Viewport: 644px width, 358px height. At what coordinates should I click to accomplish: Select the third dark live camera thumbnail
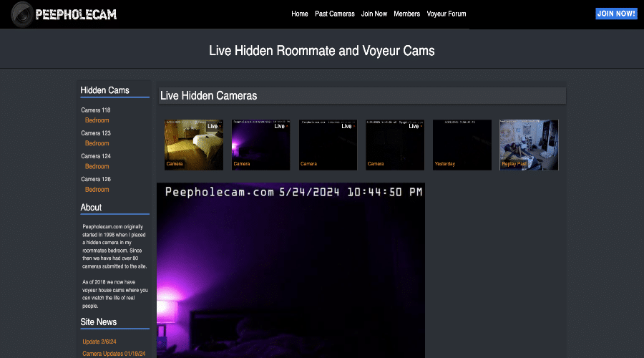point(328,145)
